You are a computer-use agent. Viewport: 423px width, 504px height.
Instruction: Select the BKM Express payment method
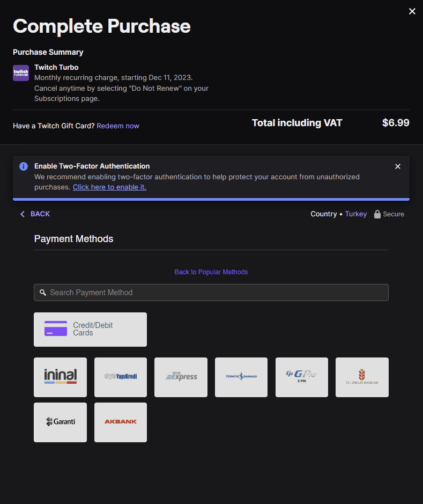point(181,377)
